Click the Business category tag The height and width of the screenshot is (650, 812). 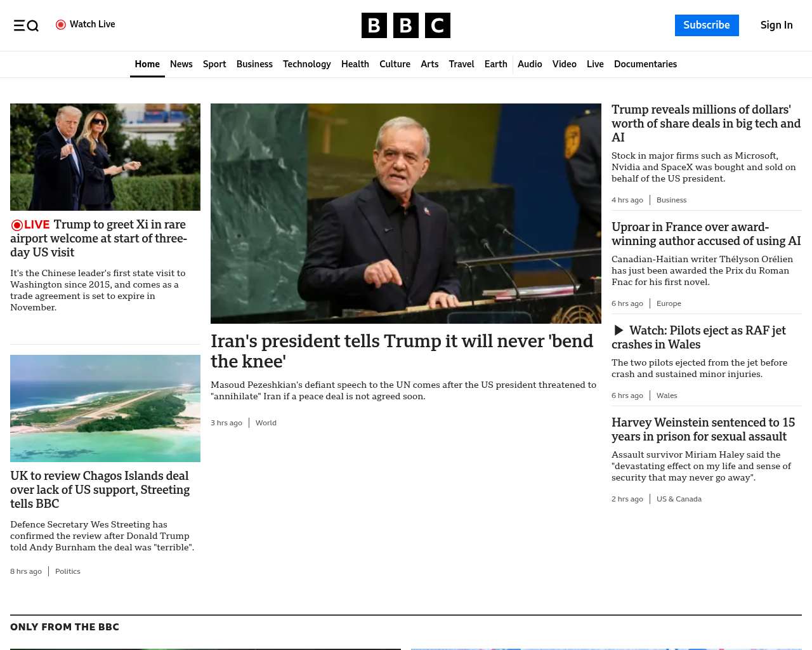671,200
